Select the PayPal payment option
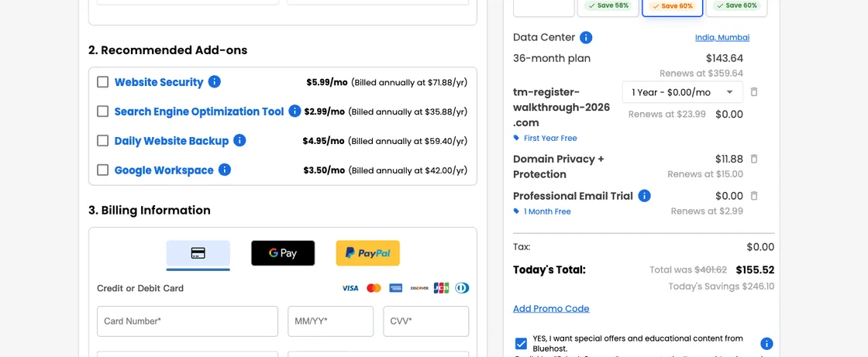This screenshot has width=868, height=357. pos(367,253)
